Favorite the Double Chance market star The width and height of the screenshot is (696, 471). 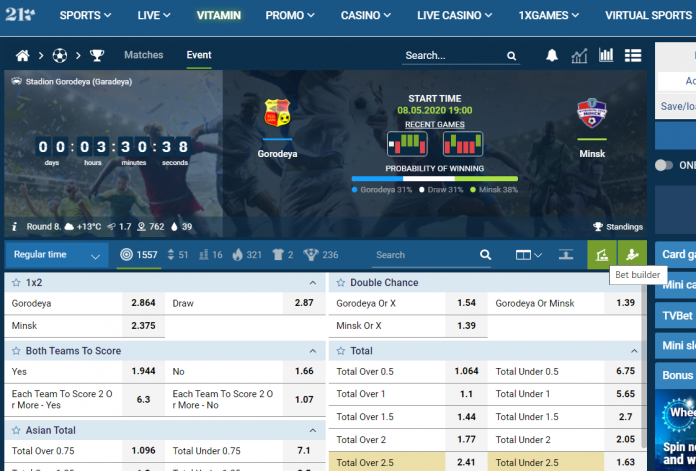tap(340, 283)
